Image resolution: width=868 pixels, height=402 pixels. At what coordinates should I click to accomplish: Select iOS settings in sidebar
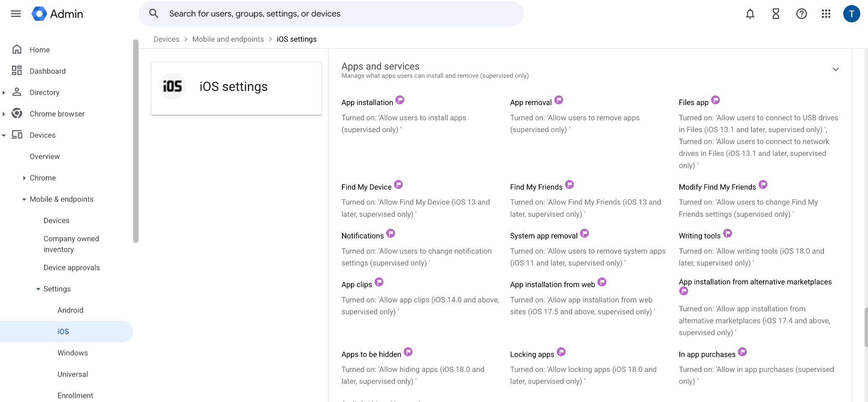67,332
